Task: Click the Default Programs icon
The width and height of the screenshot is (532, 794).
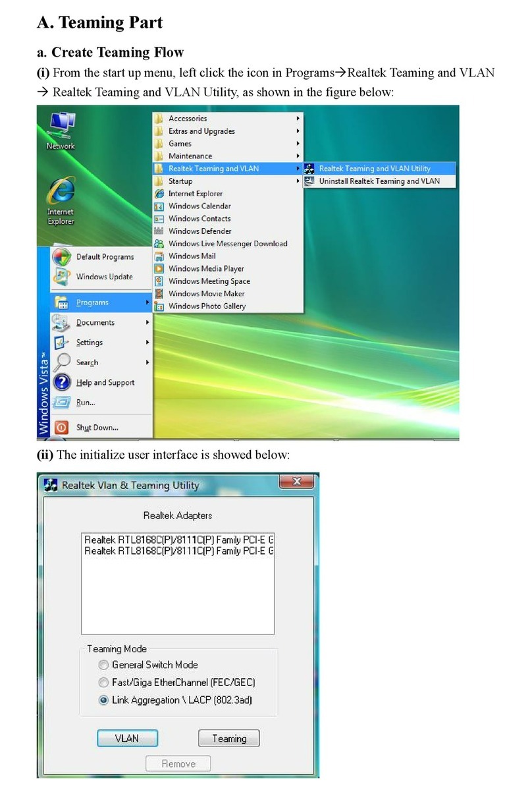Action: coord(61,257)
